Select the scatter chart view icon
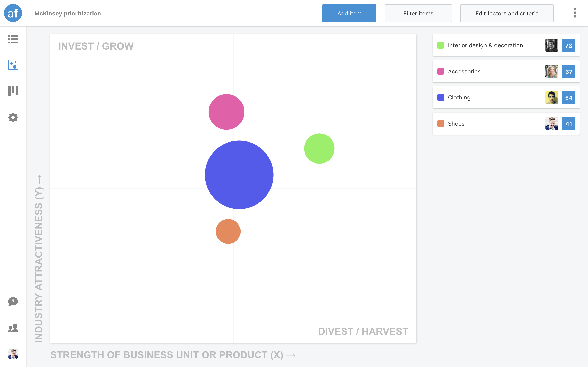 pyautogui.click(x=13, y=65)
